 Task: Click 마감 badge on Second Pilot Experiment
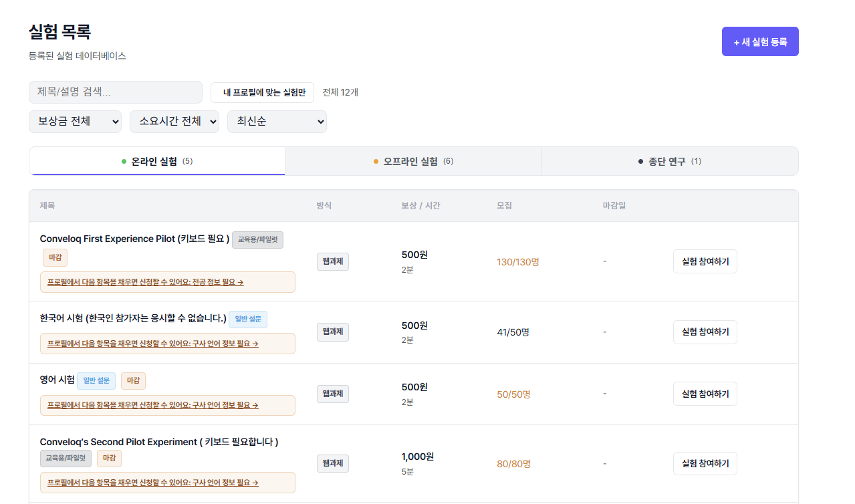click(x=109, y=459)
